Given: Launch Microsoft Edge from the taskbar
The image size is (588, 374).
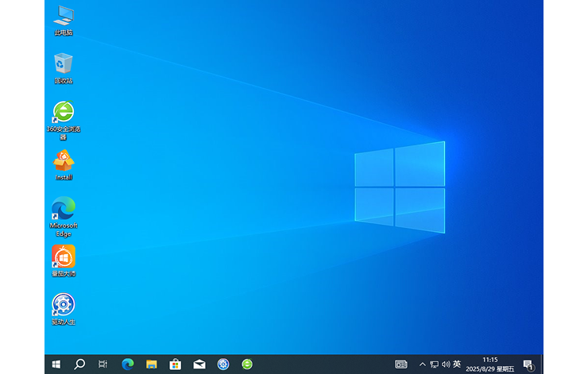Looking at the screenshot, I should [x=128, y=364].
